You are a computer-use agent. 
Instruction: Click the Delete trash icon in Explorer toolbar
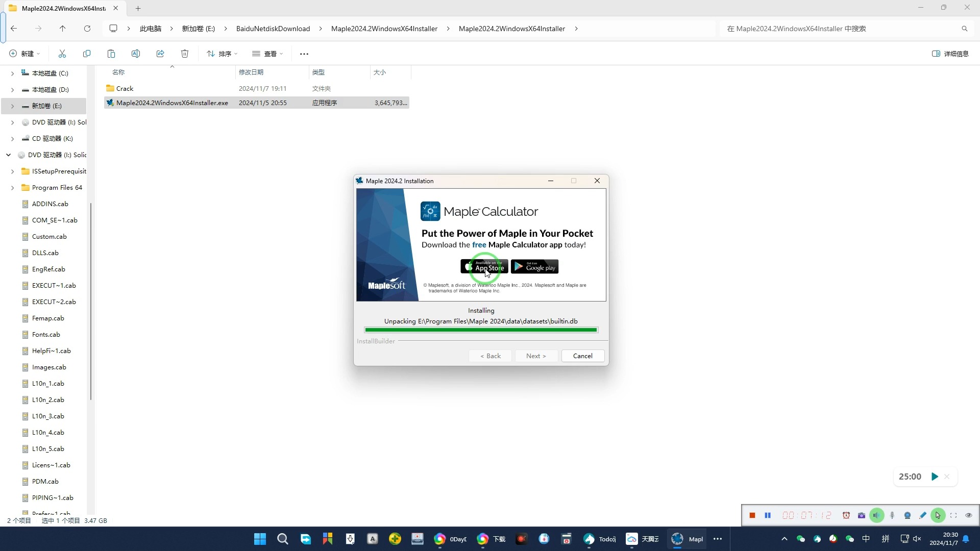click(x=185, y=54)
